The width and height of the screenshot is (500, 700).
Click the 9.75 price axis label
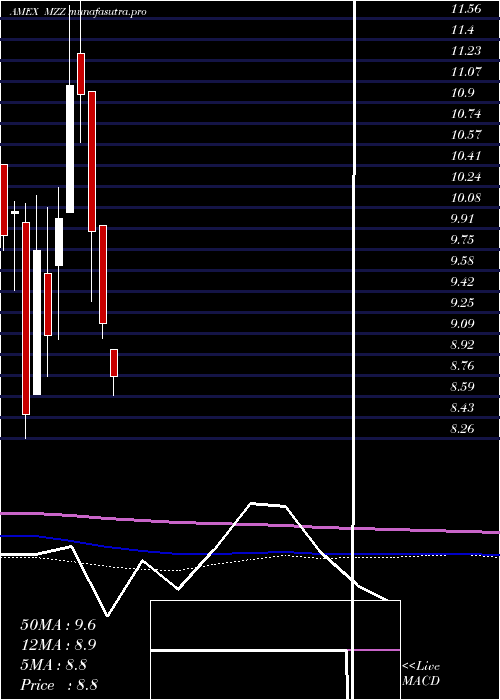coord(462,240)
